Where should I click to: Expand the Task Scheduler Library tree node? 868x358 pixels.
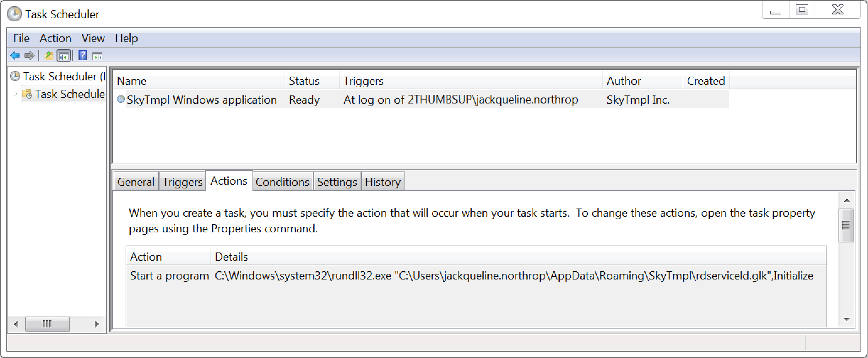pyautogui.click(x=15, y=94)
